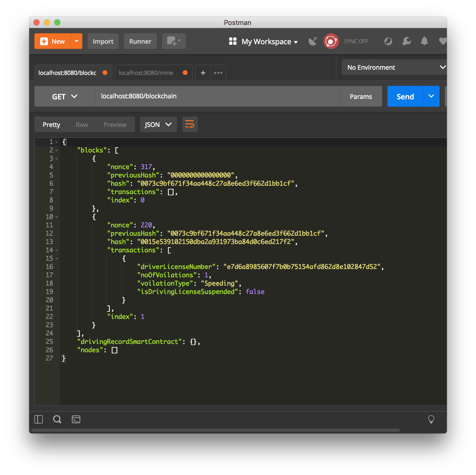Toggle the sidebar panel icon

[39, 419]
